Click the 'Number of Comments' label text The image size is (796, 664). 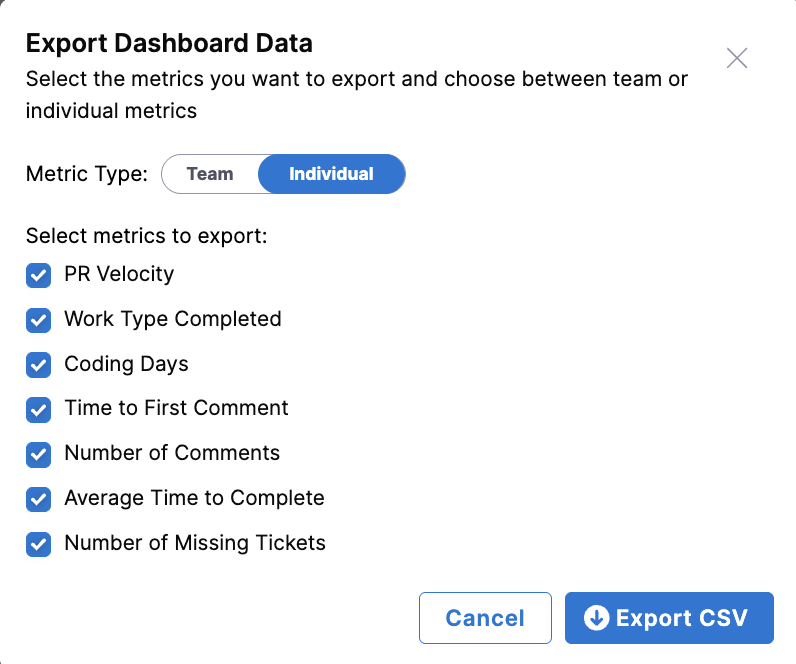[172, 453]
